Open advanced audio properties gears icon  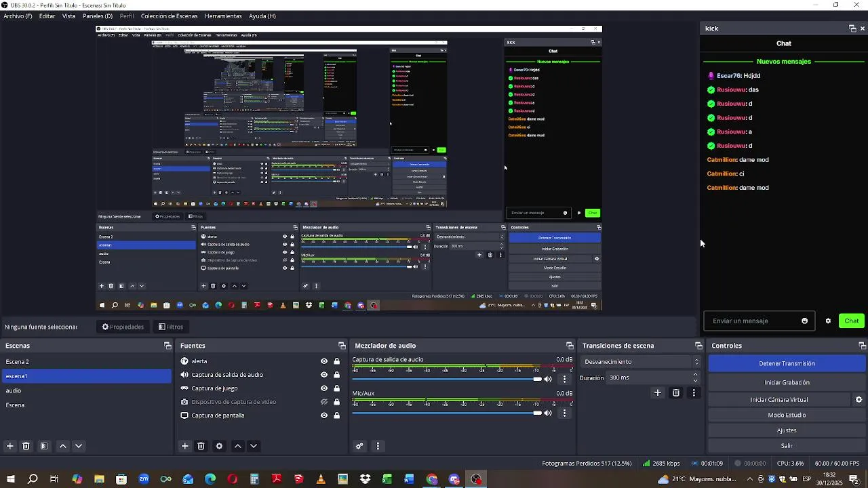pos(359,446)
